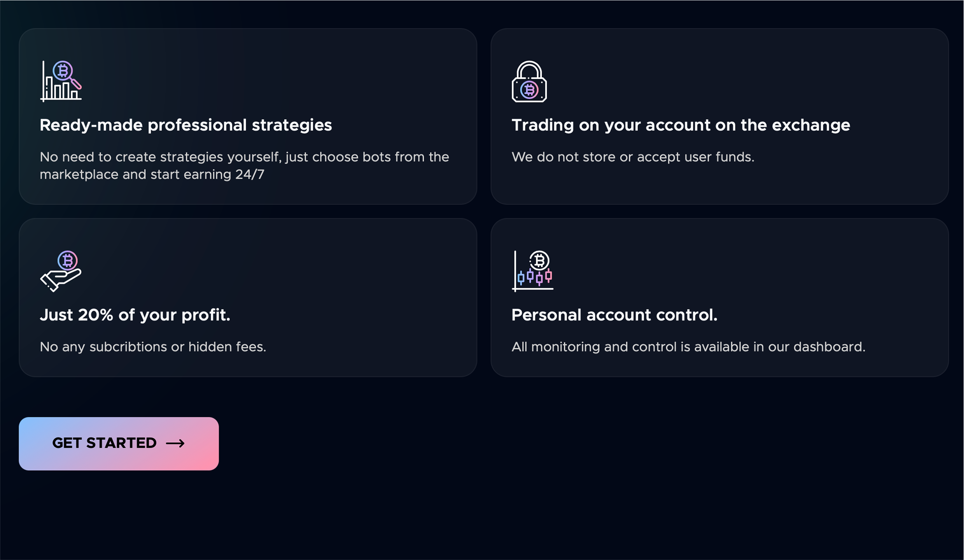
Task: Click the hand holding Bitcoin icon
Action: pyautogui.click(x=61, y=271)
